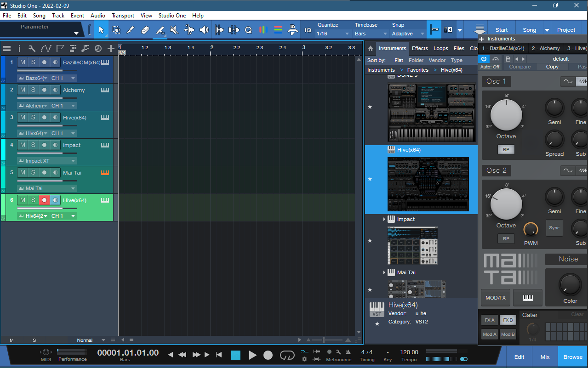
Task: Open the Timebase Bars dropdown
Action: (371, 34)
